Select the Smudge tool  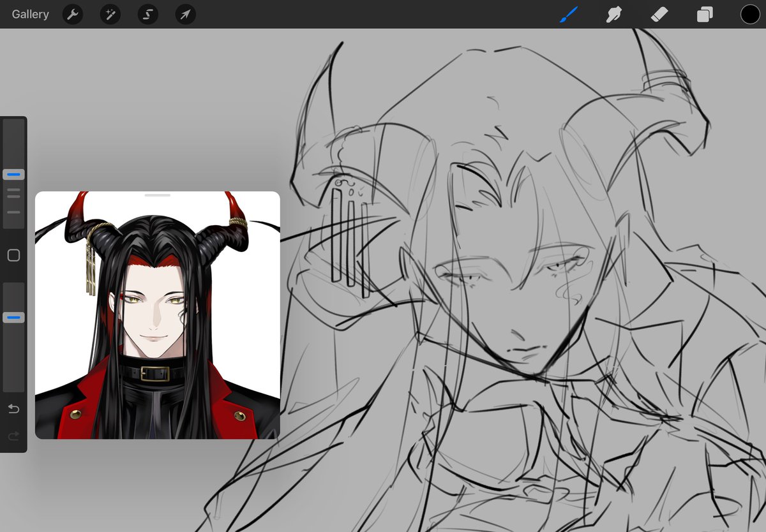(x=613, y=14)
